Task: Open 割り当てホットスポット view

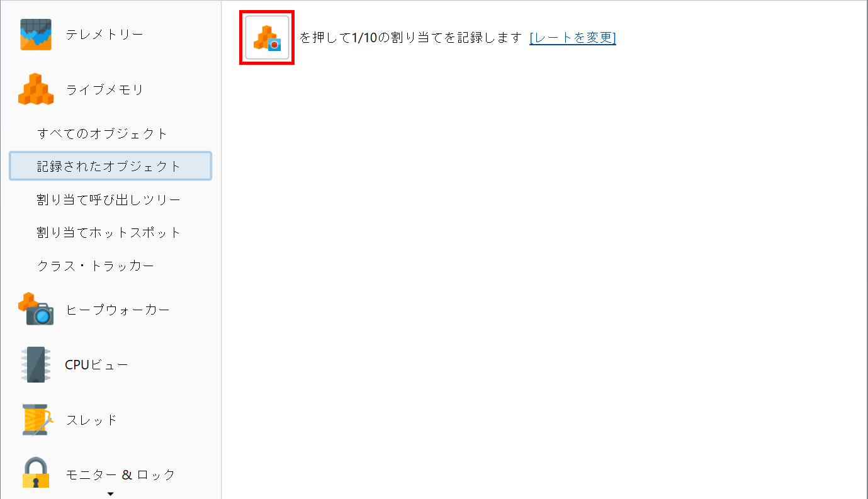Action: click(109, 232)
